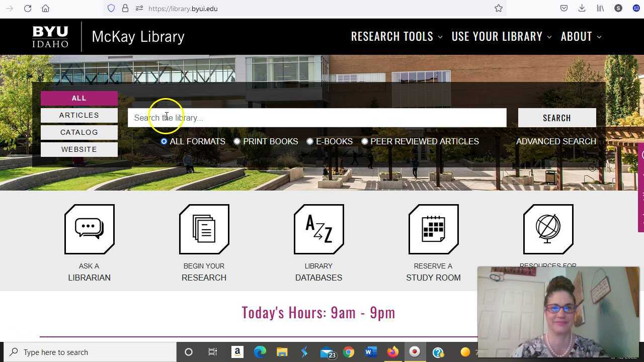Image resolution: width=644 pixels, height=362 pixels.
Task: Bookmark the page with the star icon
Action: coord(498,9)
